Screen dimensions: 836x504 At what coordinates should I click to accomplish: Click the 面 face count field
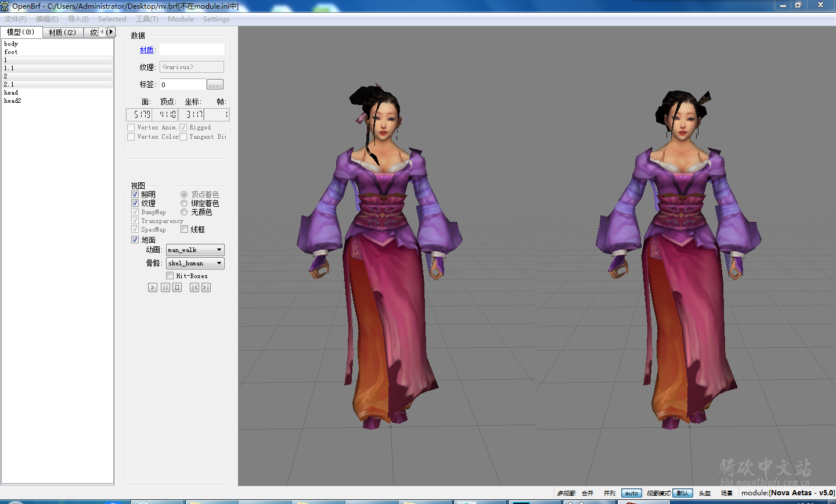tap(139, 114)
